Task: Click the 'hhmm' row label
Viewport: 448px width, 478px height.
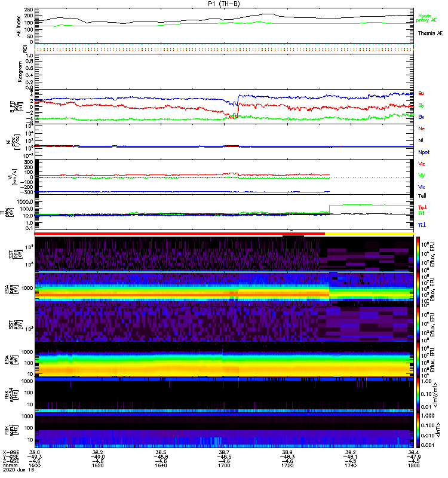Action: pos(10,465)
